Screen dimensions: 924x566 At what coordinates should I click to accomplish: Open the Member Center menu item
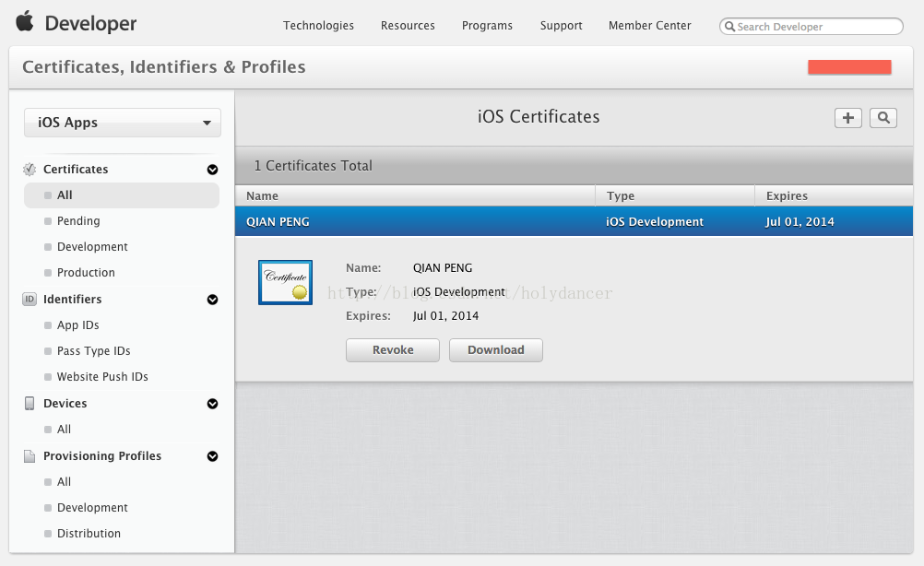click(649, 26)
